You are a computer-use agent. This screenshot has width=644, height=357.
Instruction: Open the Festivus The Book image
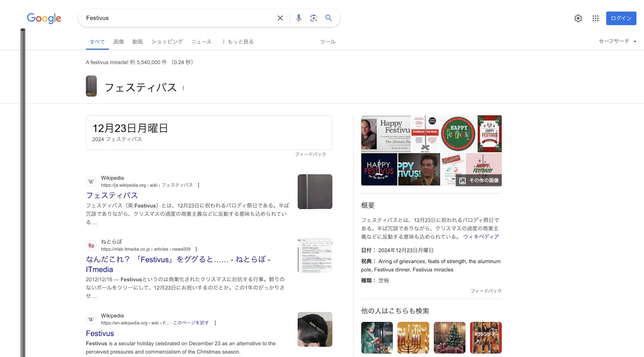[425, 134]
